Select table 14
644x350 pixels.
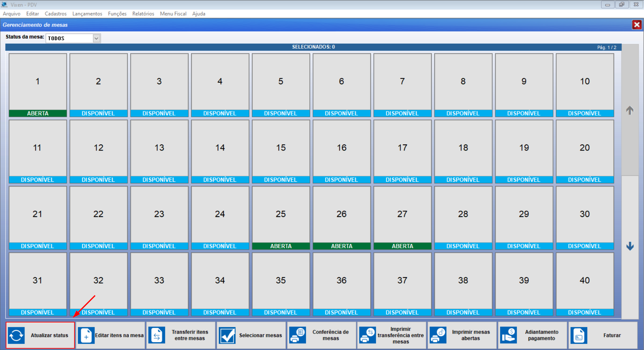(220, 151)
